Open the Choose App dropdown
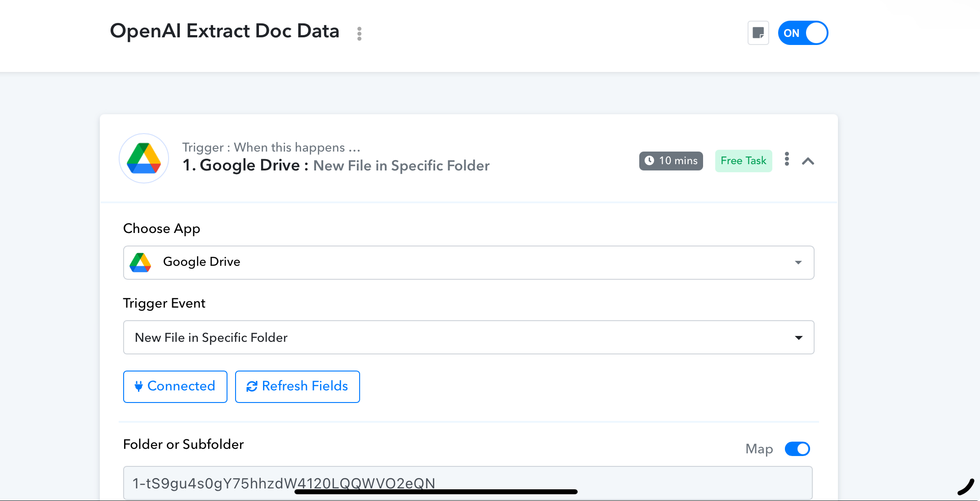980x501 pixels. click(x=468, y=262)
